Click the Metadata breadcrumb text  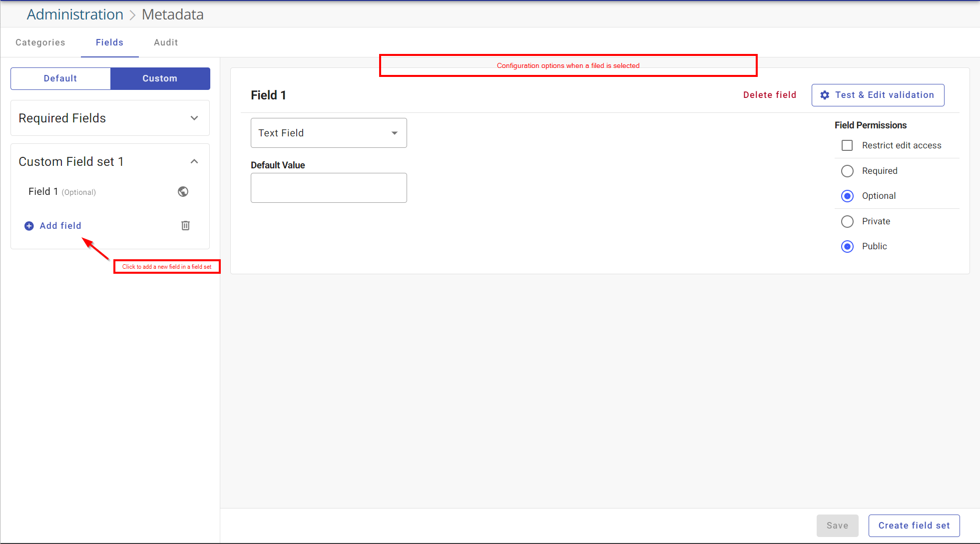(173, 14)
